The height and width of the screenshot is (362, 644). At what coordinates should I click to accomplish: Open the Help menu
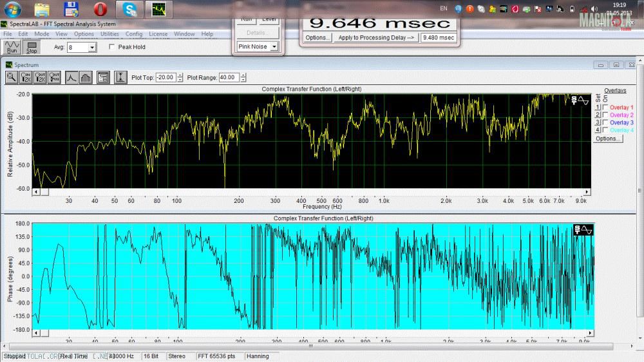click(207, 33)
